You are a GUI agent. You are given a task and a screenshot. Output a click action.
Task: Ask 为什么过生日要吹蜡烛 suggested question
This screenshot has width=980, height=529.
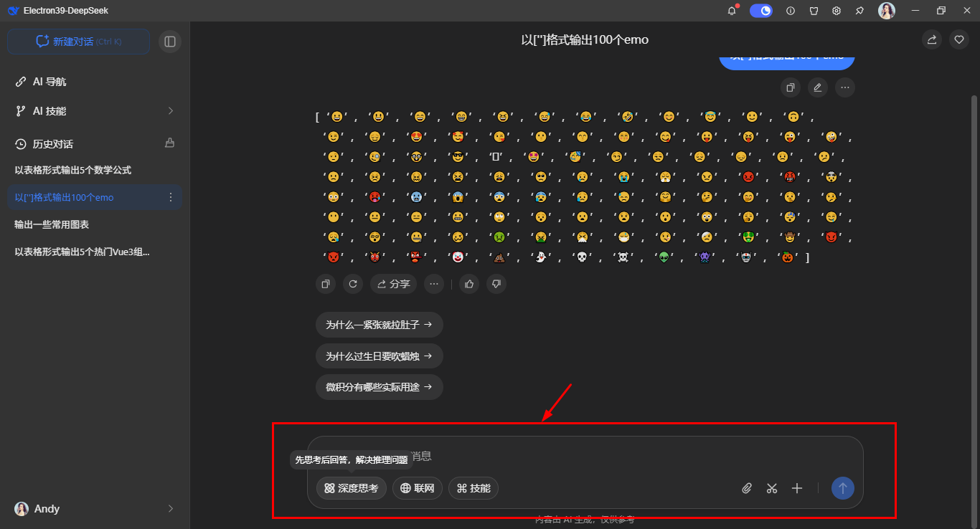click(379, 356)
